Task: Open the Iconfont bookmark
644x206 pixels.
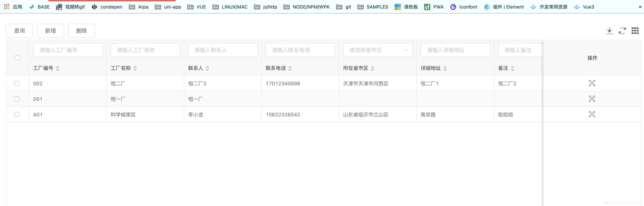Action: [x=464, y=7]
